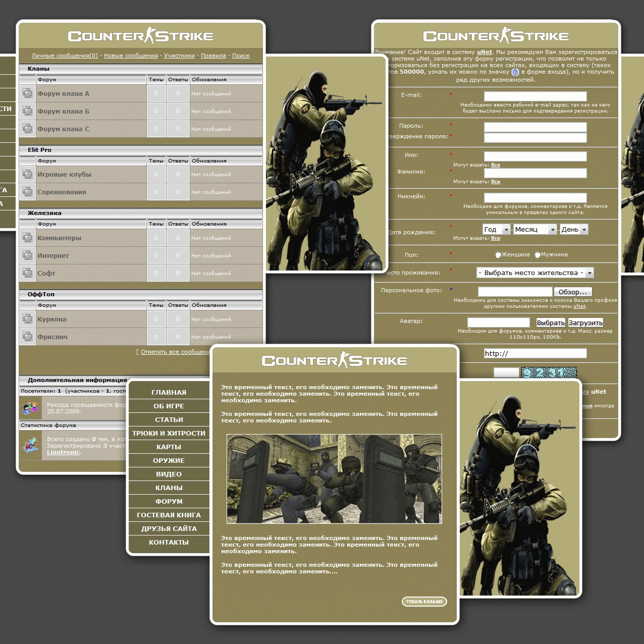Open the Правила forum link
644x644 pixels.
(x=213, y=56)
